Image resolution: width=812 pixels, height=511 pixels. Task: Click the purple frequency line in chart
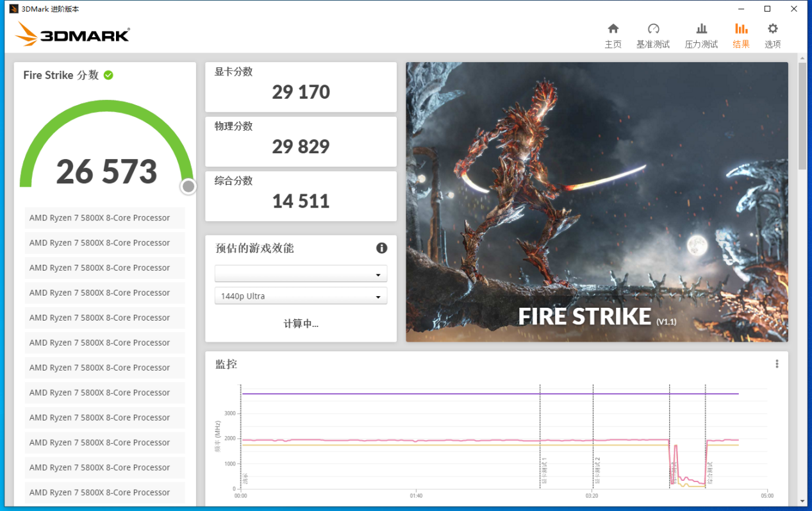490,394
